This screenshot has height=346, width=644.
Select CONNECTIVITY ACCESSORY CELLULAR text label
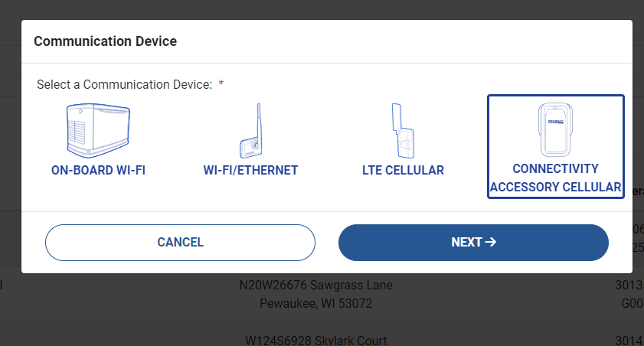pos(556,178)
